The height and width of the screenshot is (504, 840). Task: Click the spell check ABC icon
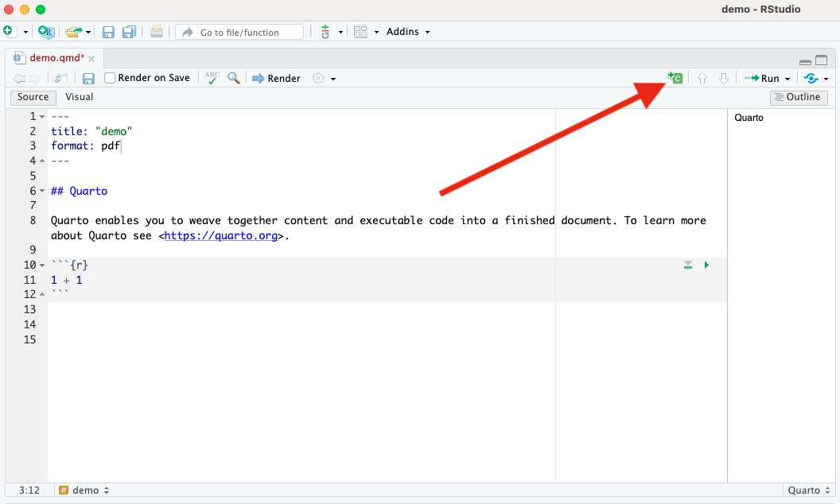(212, 78)
